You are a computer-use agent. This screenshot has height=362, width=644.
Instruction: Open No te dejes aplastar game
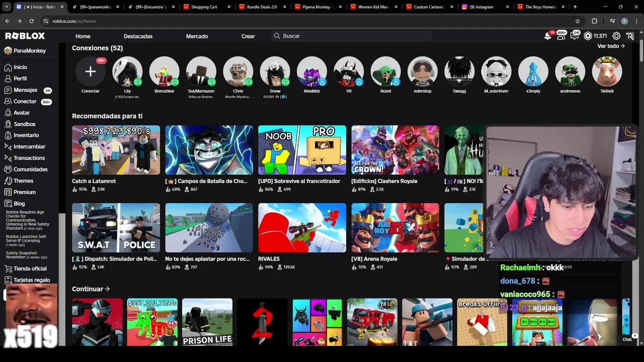pyautogui.click(x=209, y=228)
